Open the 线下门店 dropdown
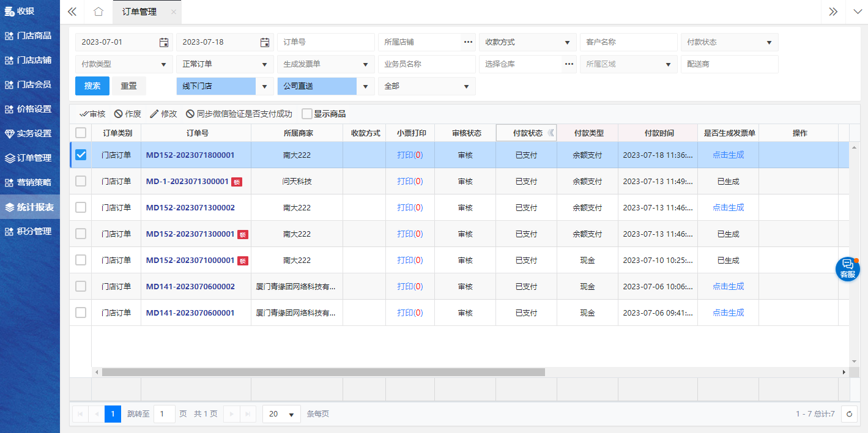Image resolution: width=868 pixels, height=433 pixels. point(225,86)
